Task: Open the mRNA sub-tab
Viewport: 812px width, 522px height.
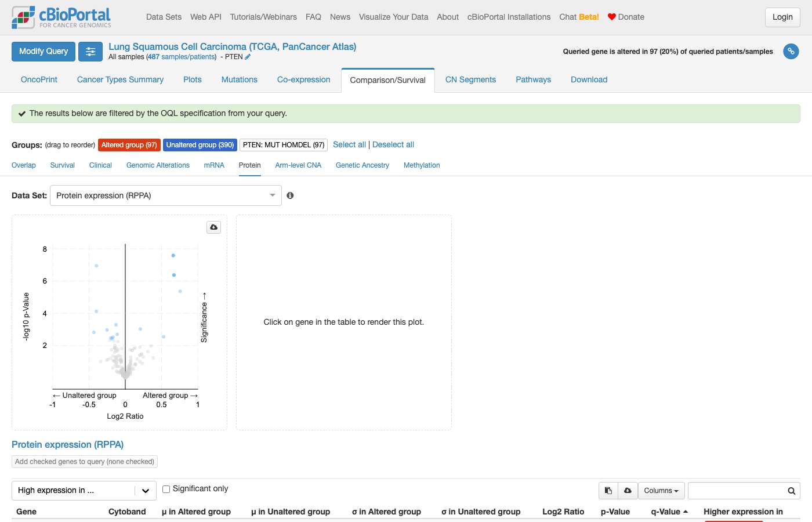Action: (x=214, y=165)
